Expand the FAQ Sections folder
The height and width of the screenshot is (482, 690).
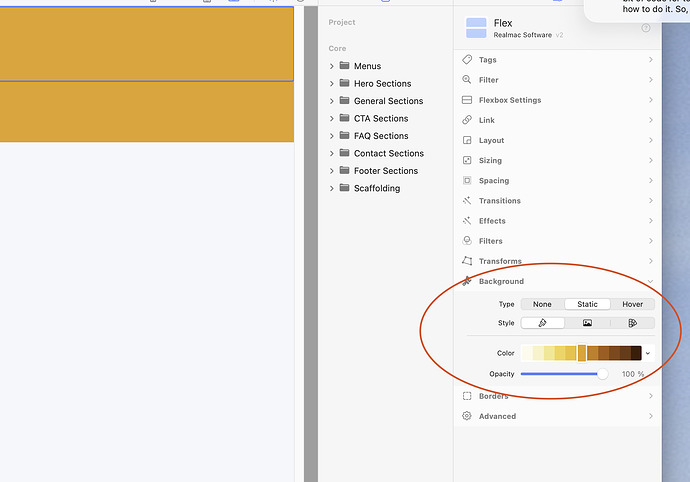332,136
